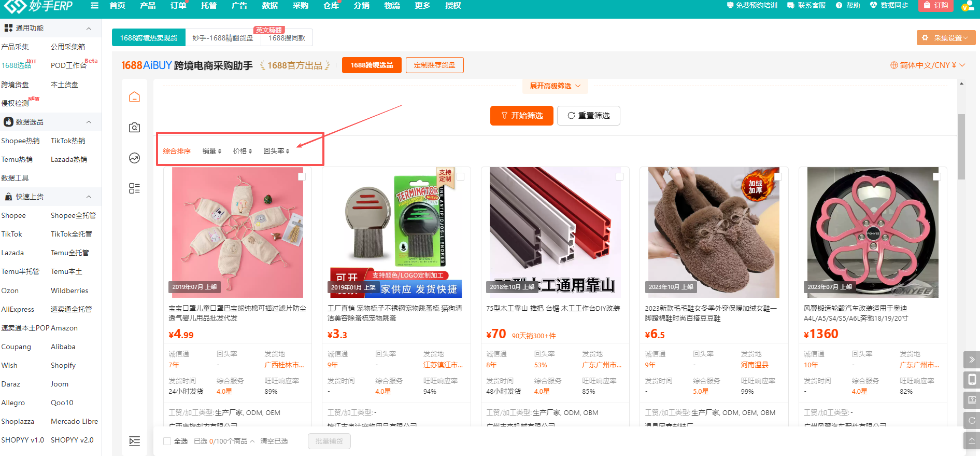980x456 pixels.
Task: Toggle the hamburger menu icon beside the logo
Action: pos(94,6)
